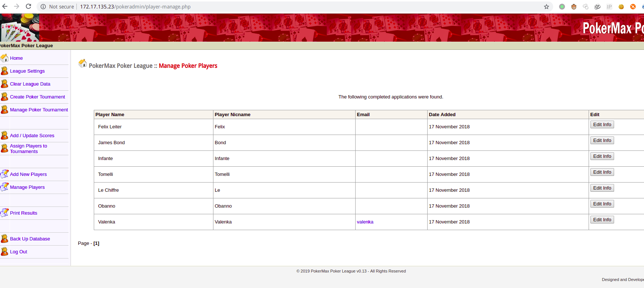
Task: Open the Back Up Database link
Action: [x=30, y=239]
